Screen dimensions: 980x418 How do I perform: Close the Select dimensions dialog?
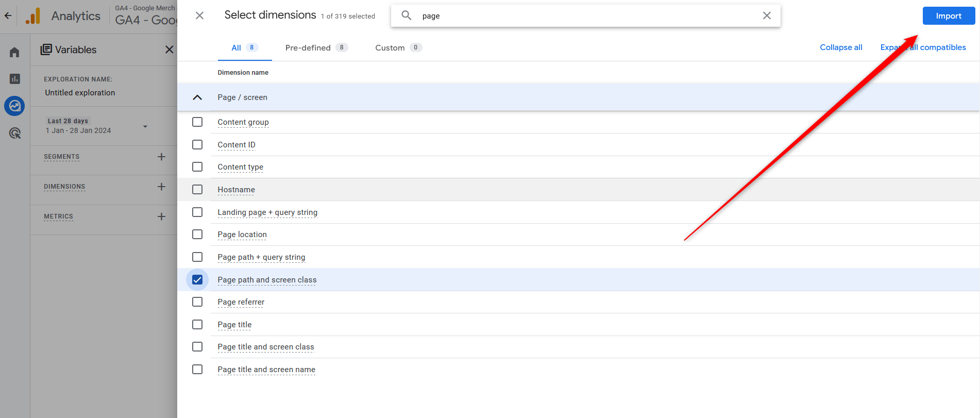[x=199, y=15]
